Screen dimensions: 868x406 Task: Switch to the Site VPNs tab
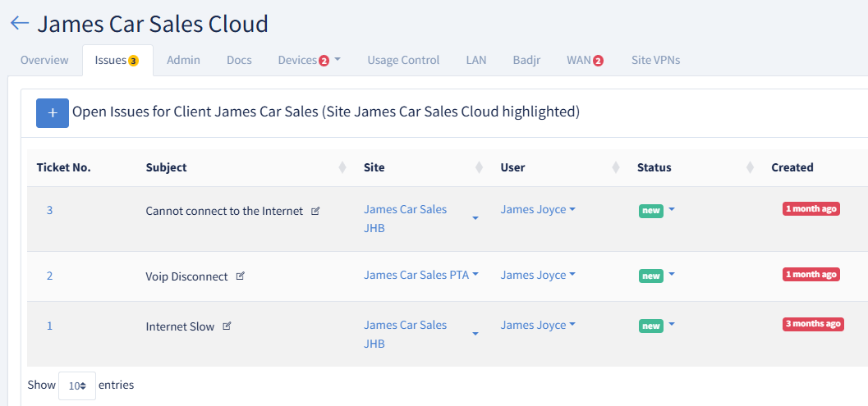[x=656, y=61]
